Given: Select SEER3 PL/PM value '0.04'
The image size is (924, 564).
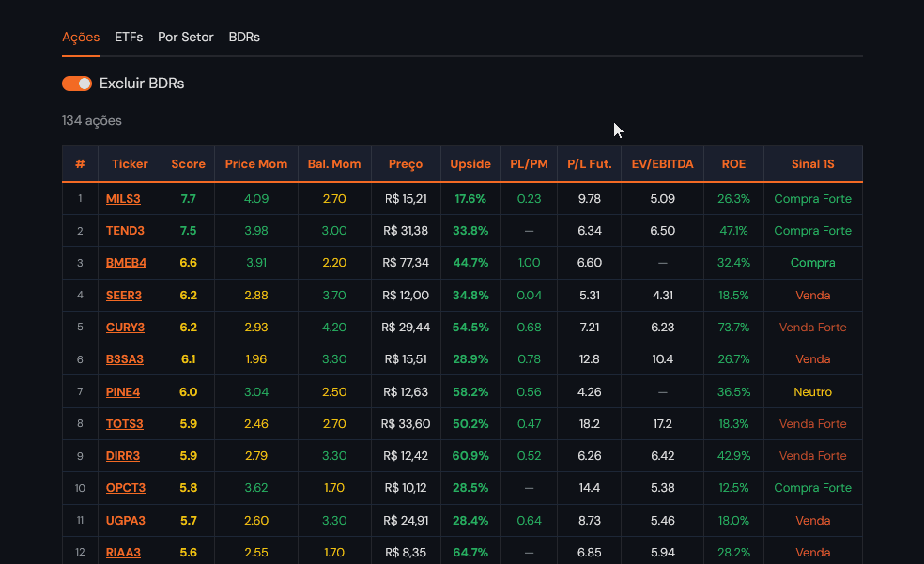Looking at the screenshot, I should 529,296.
